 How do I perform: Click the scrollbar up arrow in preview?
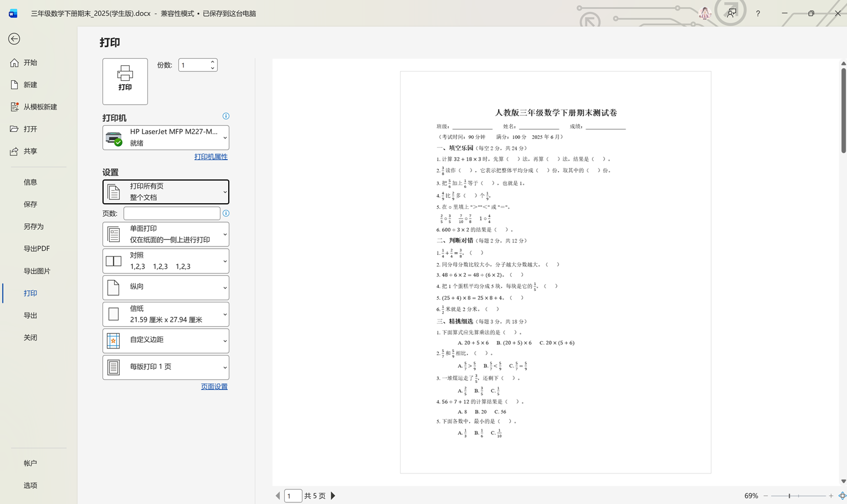(x=844, y=63)
